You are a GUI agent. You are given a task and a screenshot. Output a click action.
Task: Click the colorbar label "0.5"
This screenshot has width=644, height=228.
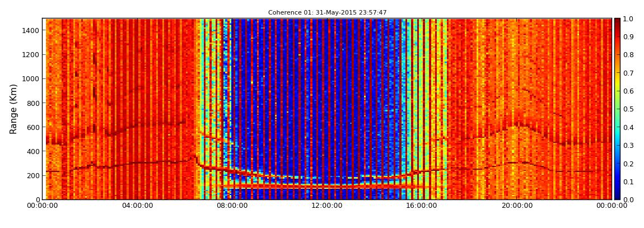point(628,109)
